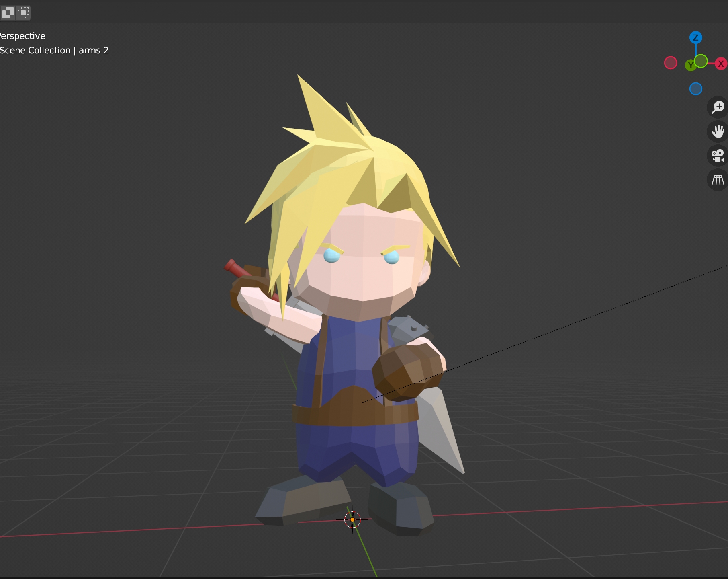Image resolution: width=728 pixels, height=579 pixels.
Task: Click the unlabeled blue negative Z handle
Action: pyautogui.click(x=695, y=89)
